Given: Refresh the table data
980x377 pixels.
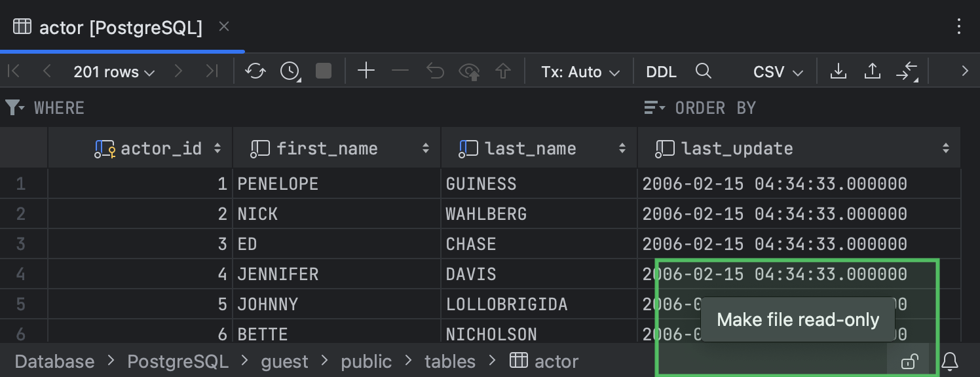Looking at the screenshot, I should tap(255, 71).
